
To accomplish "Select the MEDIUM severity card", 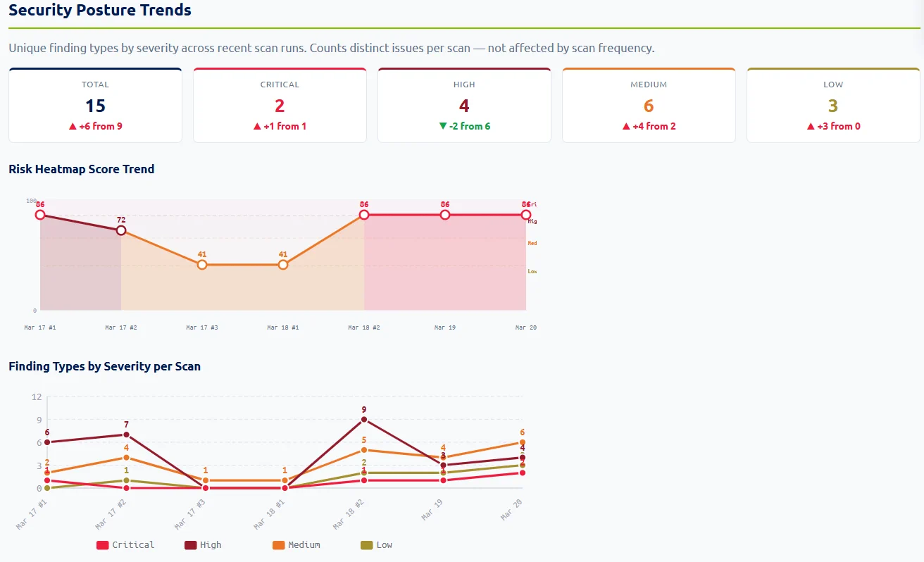I will [648, 104].
